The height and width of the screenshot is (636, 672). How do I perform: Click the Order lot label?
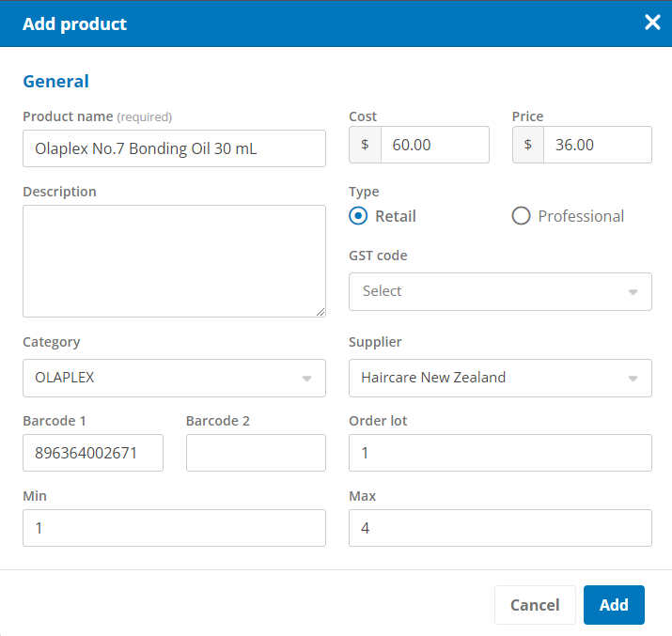click(378, 421)
